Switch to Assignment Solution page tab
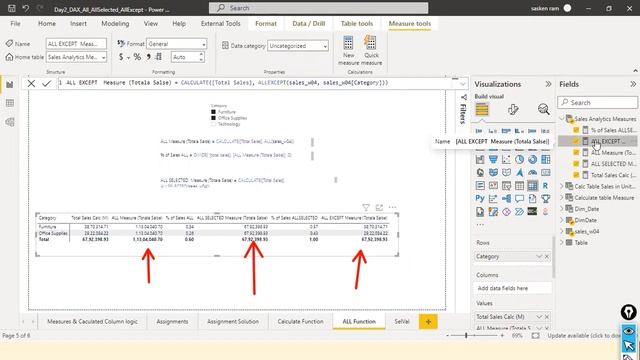The width and height of the screenshot is (640, 360). pos(233,322)
